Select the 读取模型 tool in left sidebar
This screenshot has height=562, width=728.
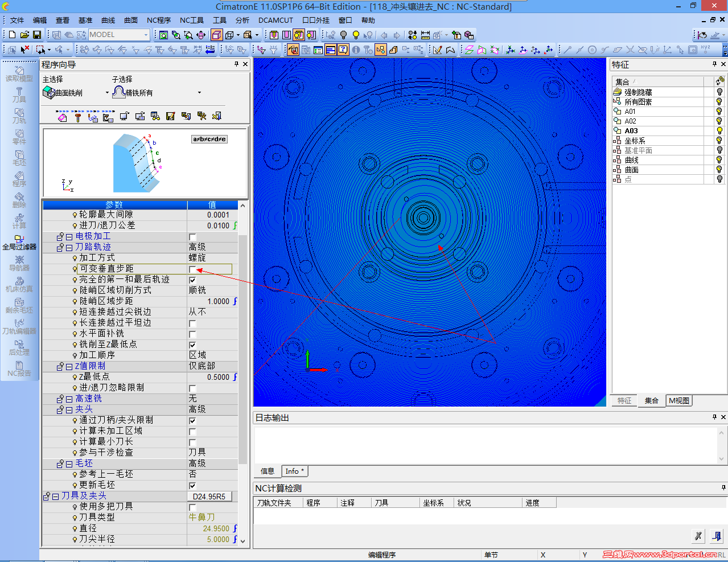coord(19,74)
